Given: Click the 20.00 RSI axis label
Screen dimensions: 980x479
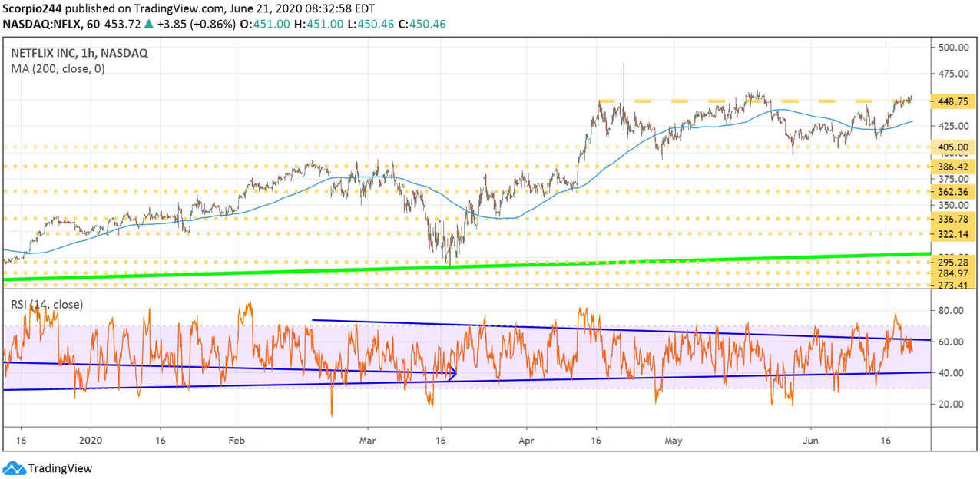Looking at the screenshot, I should [x=949, y=404].
